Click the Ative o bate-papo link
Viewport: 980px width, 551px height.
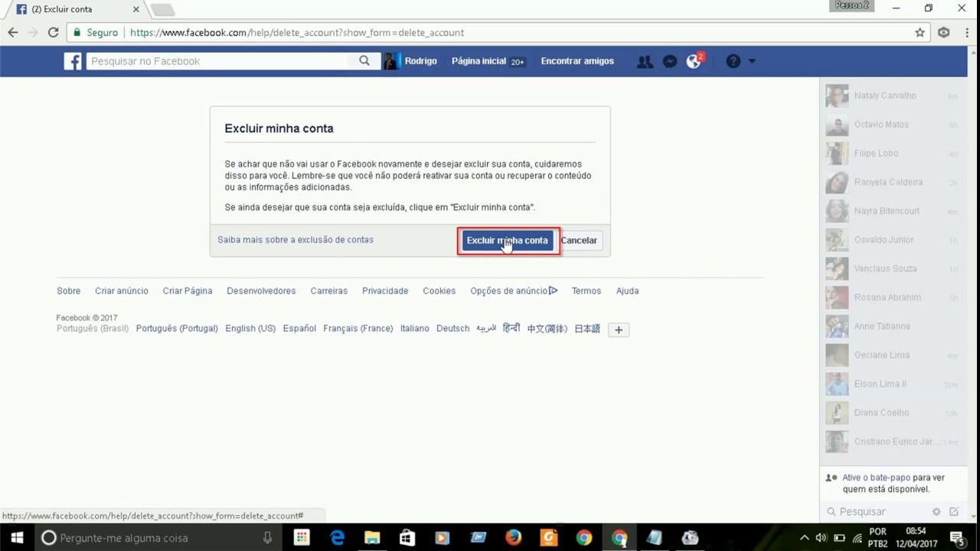click(877, 478)
